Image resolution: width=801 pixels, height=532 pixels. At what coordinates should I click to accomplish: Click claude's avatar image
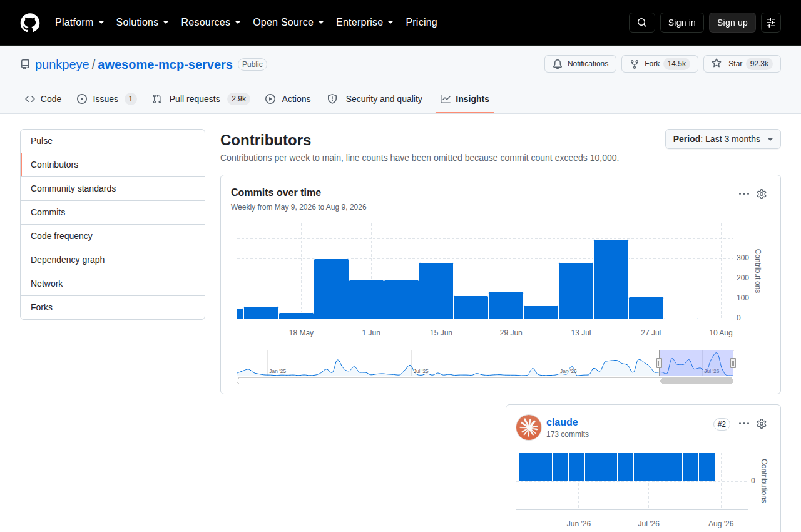pyautogui.click(x=529, y=427)
